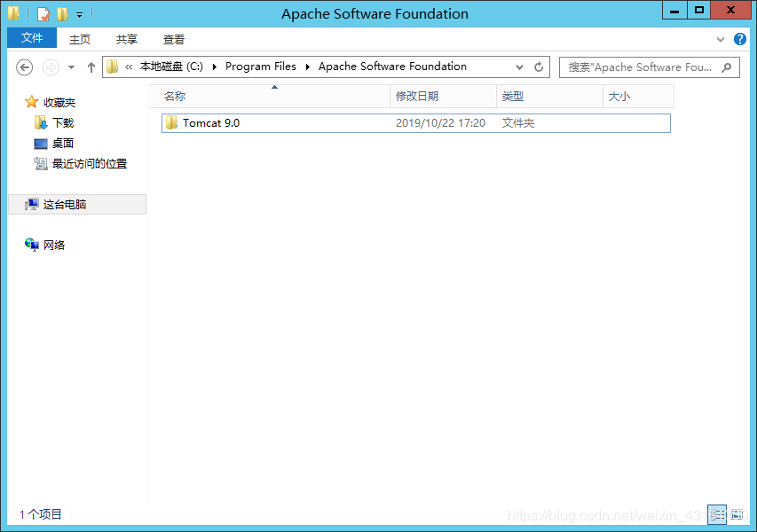Switch to the 查看 ribbon tab
The image size is (757, 532).
174,39
